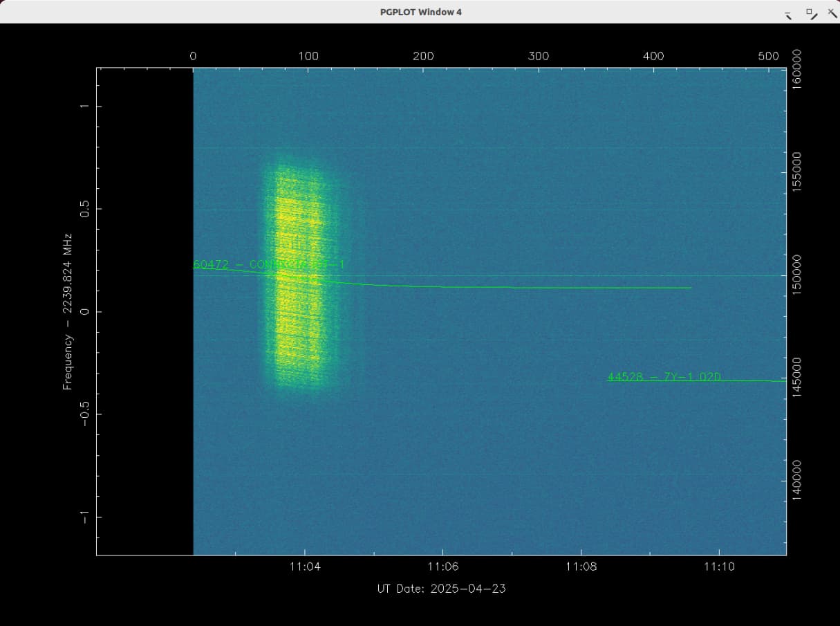Click the 0.5 frequency tick label
The image size is (840, 626).
coord(85,208)
